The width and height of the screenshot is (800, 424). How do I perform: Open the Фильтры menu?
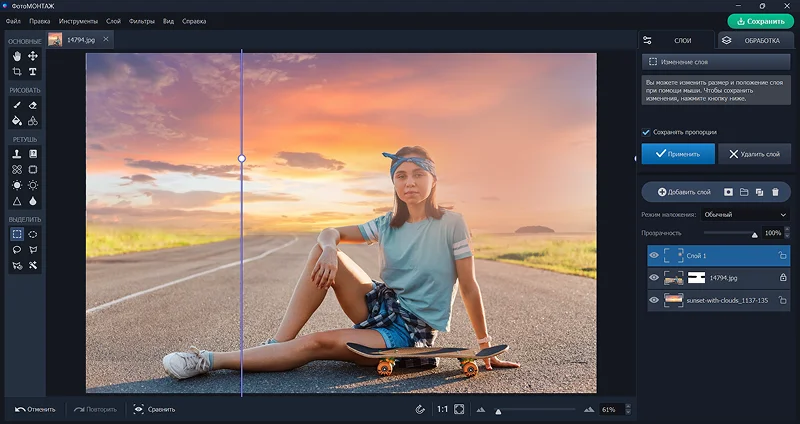[x=142, y=21]
